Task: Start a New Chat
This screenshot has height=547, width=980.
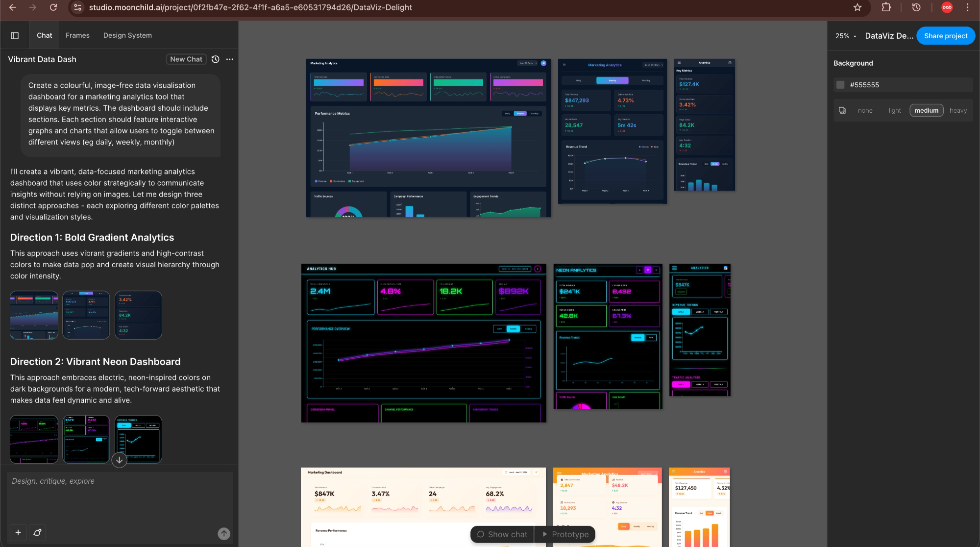Action: [186, 59]
